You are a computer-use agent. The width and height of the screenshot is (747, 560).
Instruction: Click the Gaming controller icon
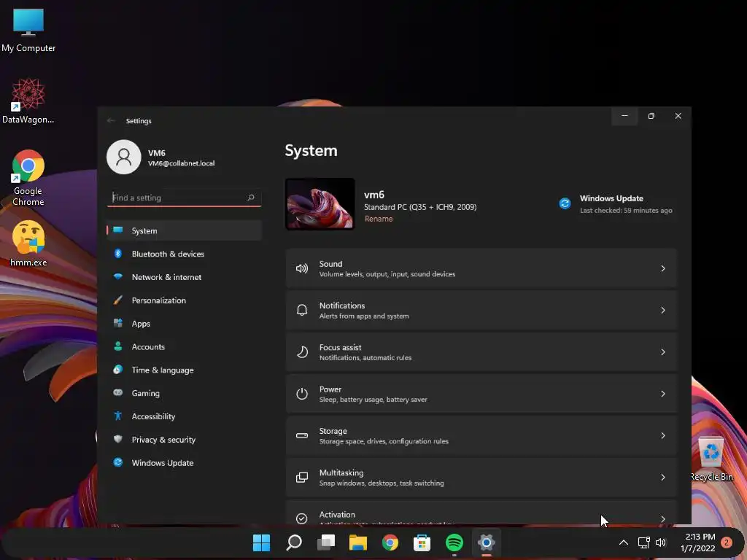pos(117,393)
